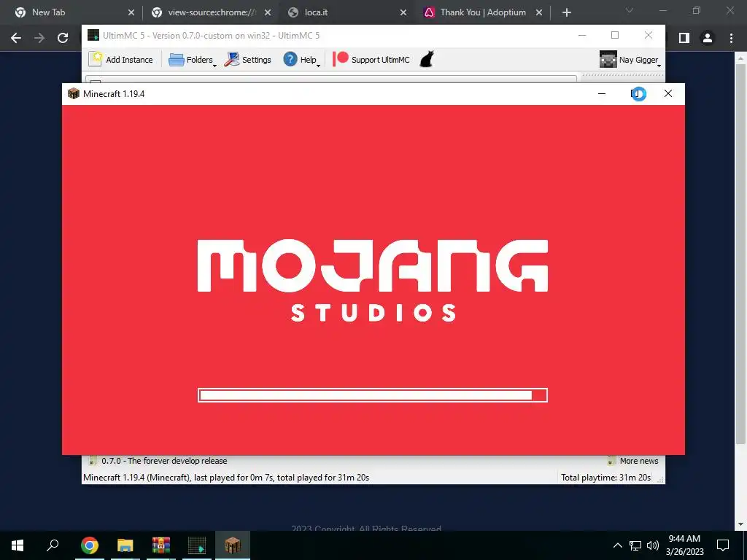Reload the page in Chrome
The image size is (747, 560).
click(63, 38)
